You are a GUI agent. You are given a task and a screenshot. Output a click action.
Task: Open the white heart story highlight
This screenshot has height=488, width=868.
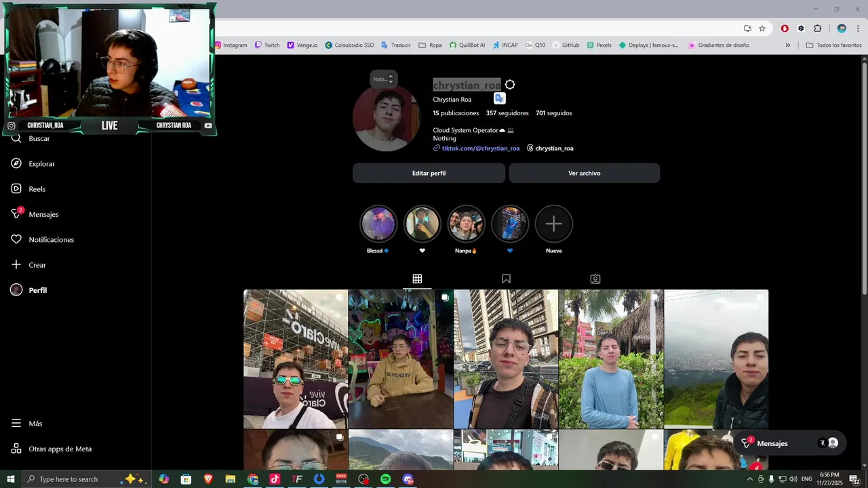422,224
